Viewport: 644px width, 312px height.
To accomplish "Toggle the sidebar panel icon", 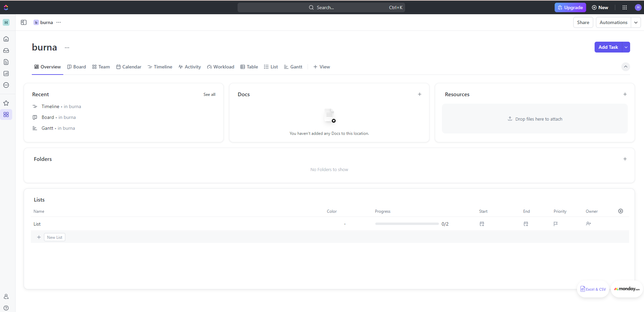I will 24,22.
